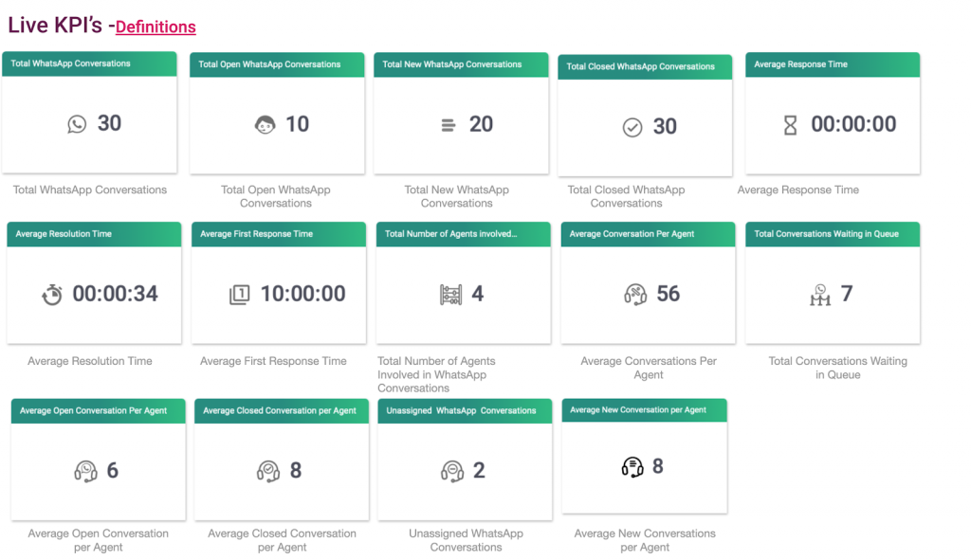Click the headset icon beside 6

(x=86, y=471)
